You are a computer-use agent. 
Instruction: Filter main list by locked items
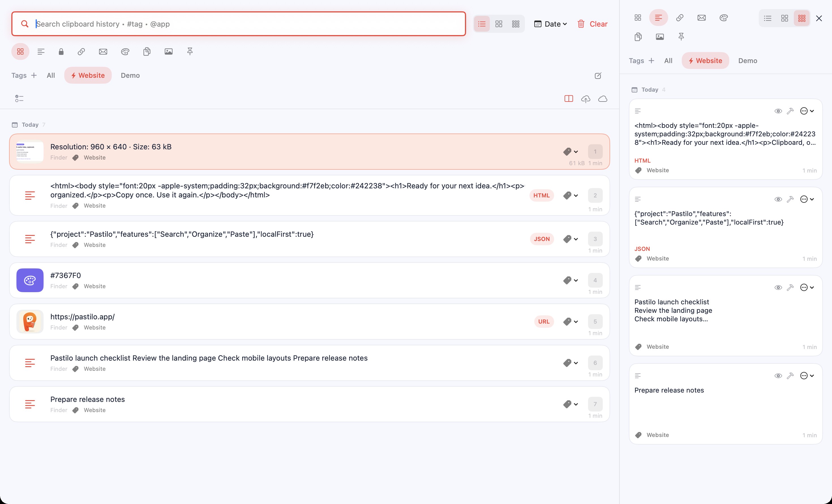[61, 52]
